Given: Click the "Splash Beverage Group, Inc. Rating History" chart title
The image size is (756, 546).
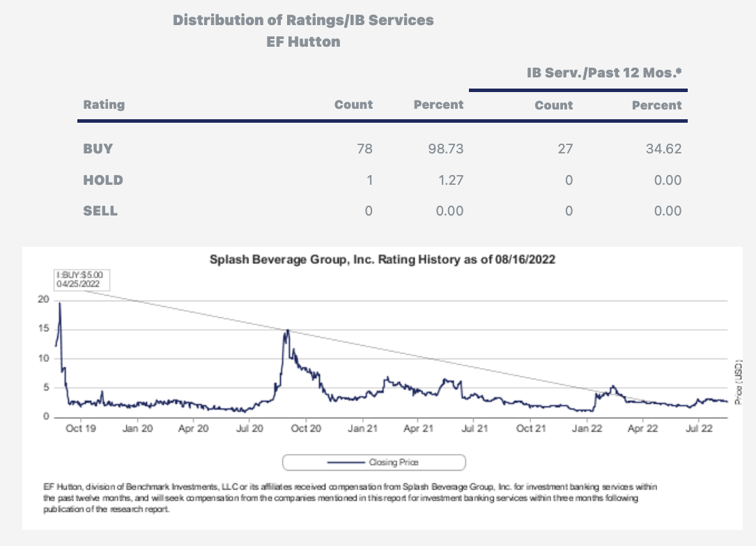Looking at the screenshot, I should (x=383, y=259).
